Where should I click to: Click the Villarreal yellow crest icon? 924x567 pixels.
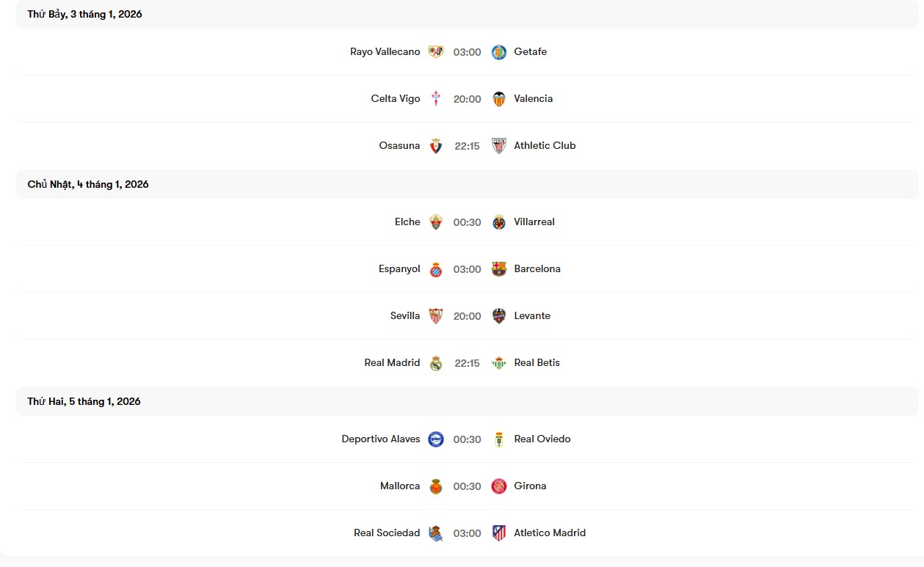[499, 222]
